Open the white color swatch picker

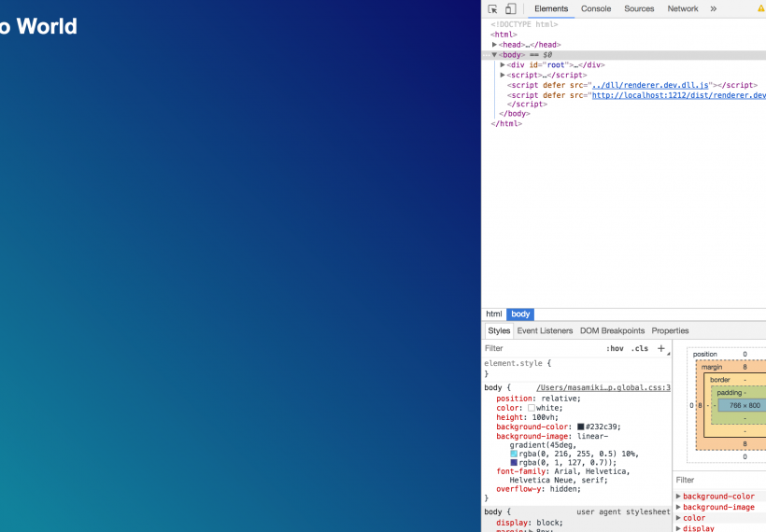point(532,409)
